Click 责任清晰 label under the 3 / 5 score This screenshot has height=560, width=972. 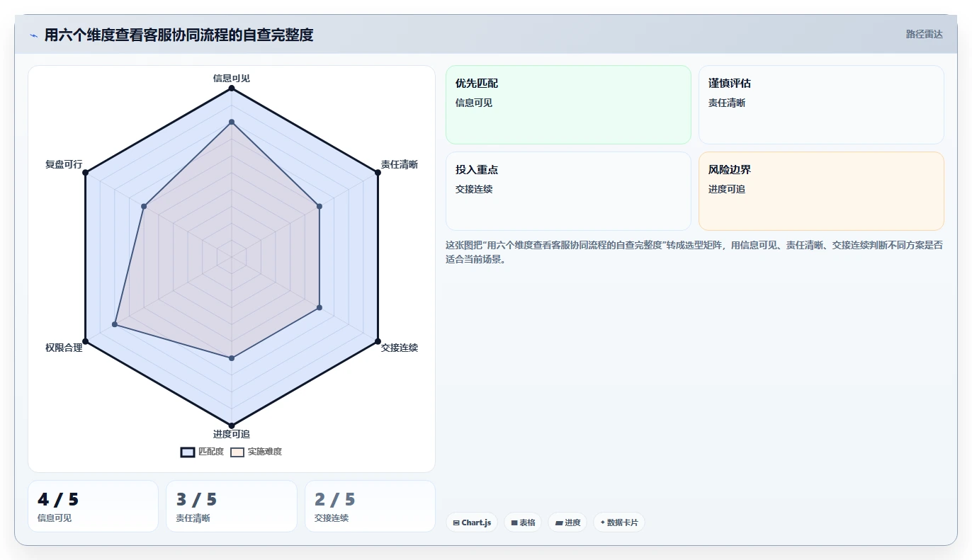point(193,518)
